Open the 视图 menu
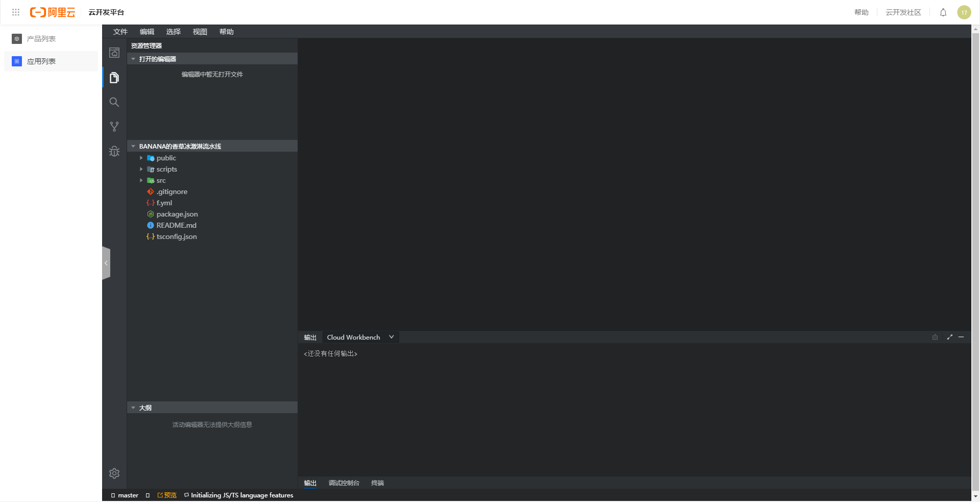 point(200,32)
